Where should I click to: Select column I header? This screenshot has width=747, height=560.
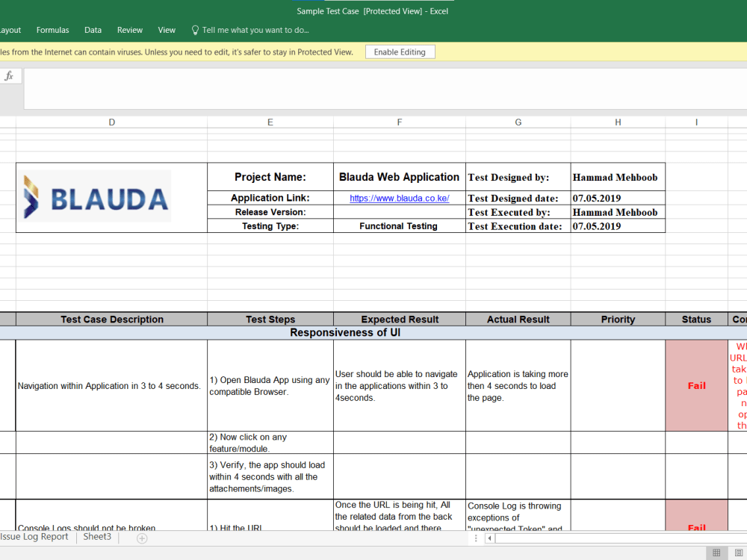(x=696, y=122)
